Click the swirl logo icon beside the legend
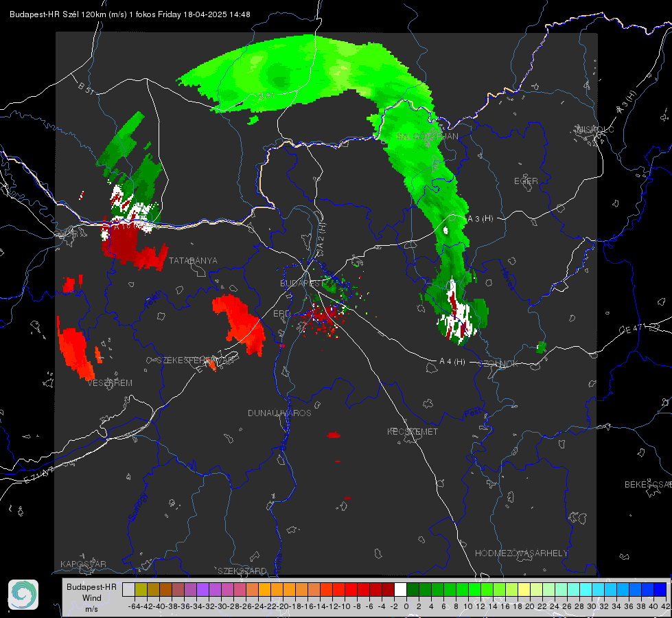 click(x=23, y=594)
